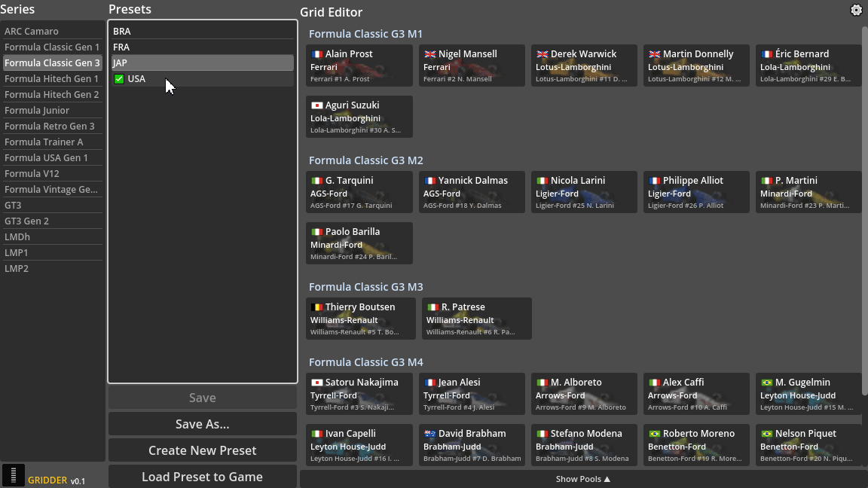Expand the Show Pools panel
This screenshot has width=868, height=488.
click(x=583, y=479)
